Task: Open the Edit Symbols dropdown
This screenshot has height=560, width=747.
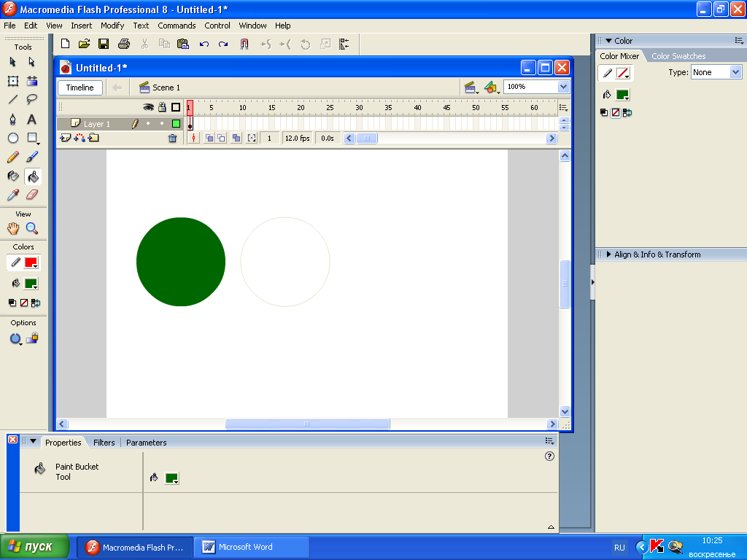Action: tap(492, 87)
